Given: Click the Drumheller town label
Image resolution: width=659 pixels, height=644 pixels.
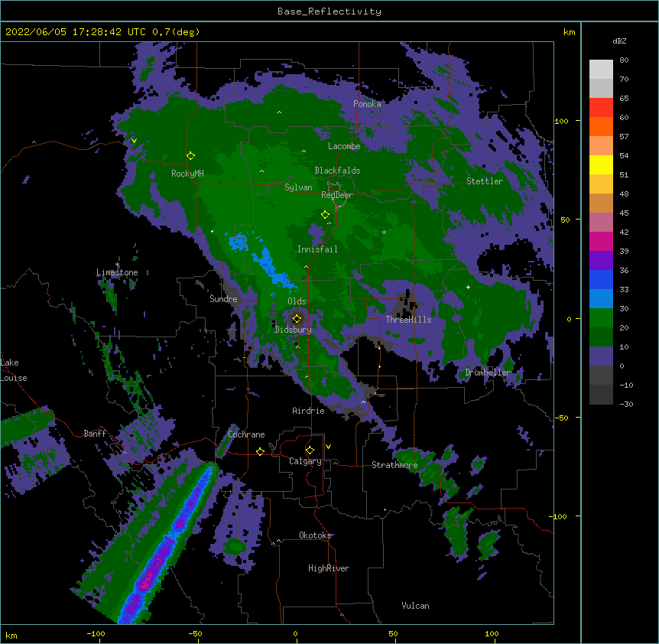Looking at the screenshot, I should [x=488, y=372].
